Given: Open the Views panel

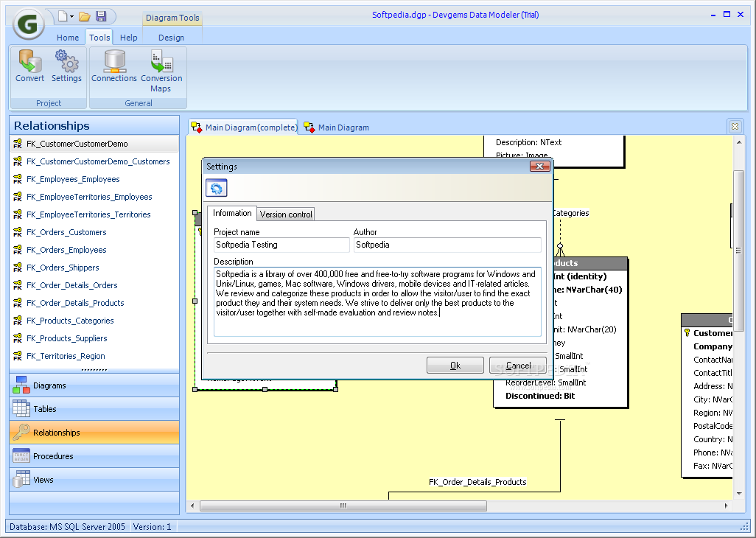Looking at the screenshot, I should tap(94, 480).
